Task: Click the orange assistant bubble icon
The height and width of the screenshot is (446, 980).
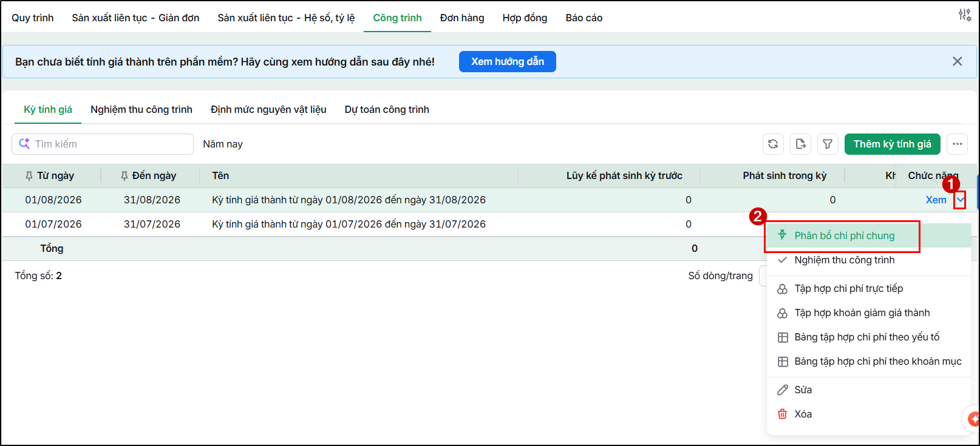Action: 973,419
